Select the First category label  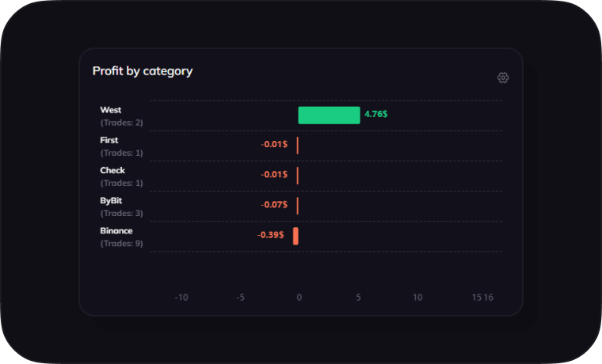109,140
